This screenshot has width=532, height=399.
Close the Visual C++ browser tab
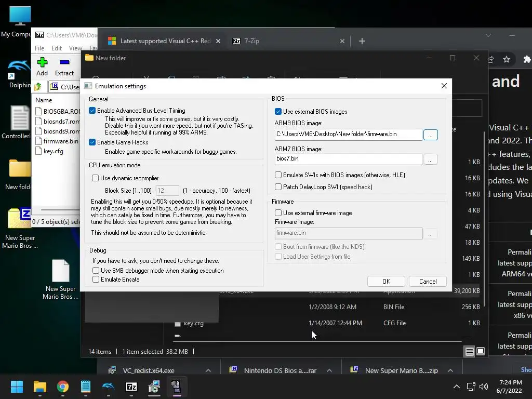click(218, 41)
